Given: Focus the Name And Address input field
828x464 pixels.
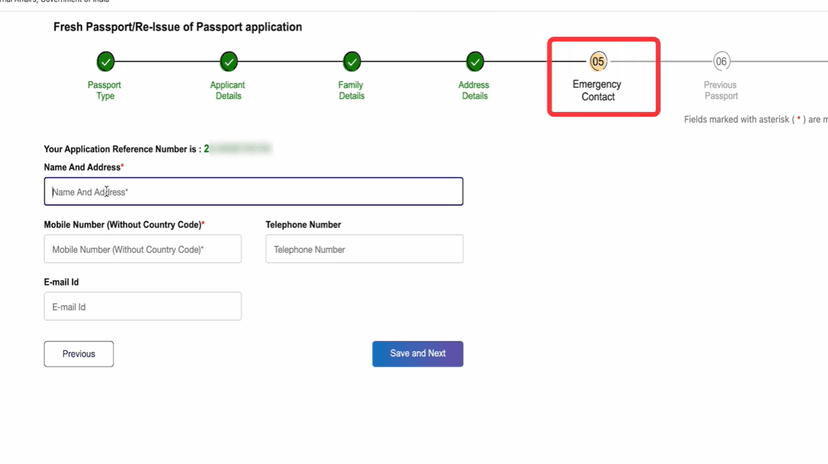Looking at the screenshot, I should coord(253,192).
